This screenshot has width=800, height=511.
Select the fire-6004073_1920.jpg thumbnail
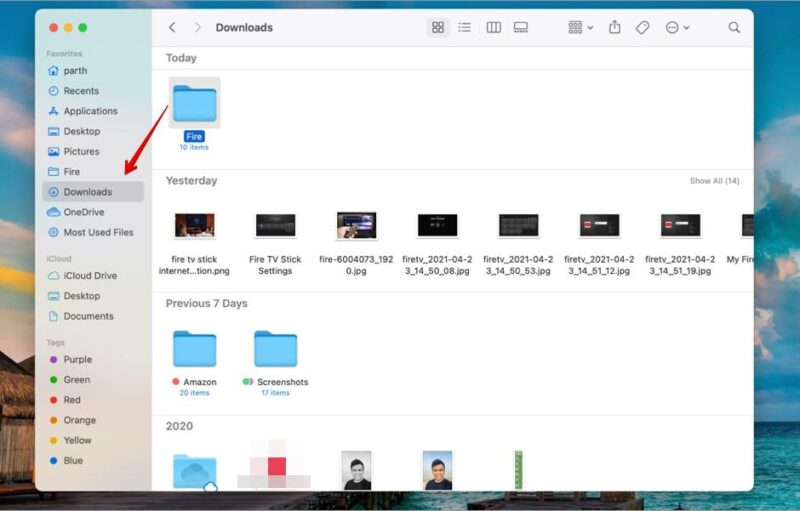pos(356,226)
